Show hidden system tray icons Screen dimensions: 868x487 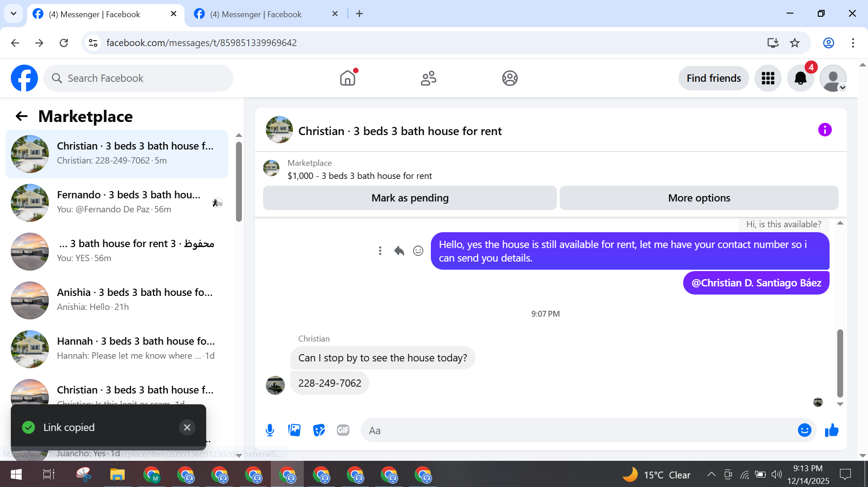click(x=711, y=474)
